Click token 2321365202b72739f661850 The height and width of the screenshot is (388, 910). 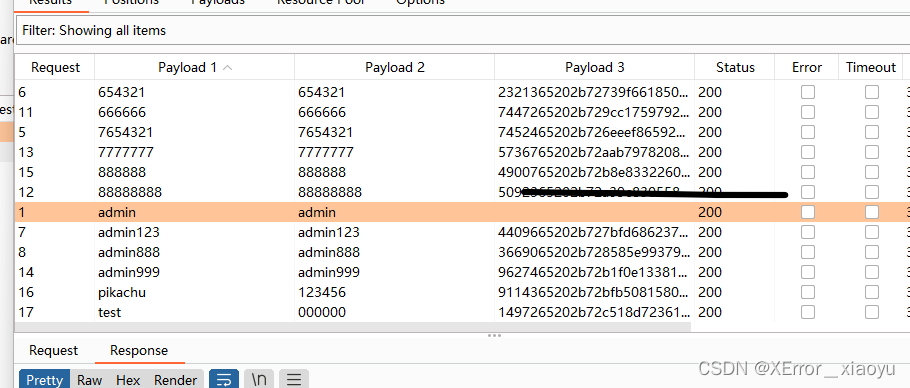coord(594,92)
